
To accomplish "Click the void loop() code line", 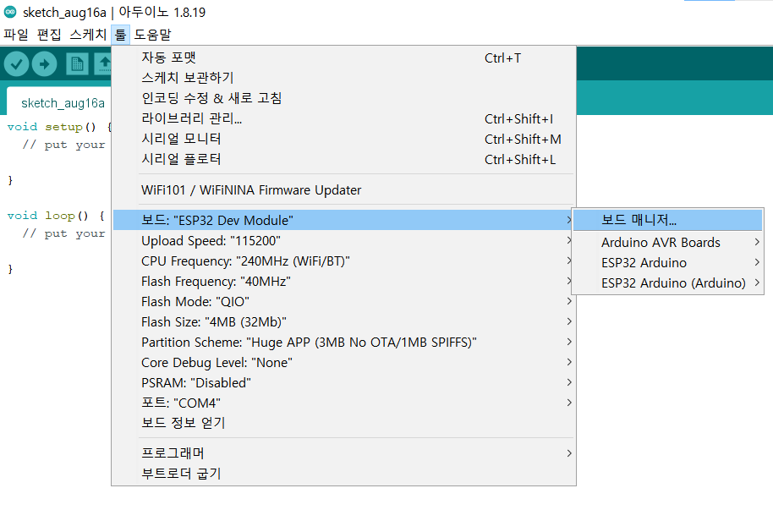I will point(56,216).
